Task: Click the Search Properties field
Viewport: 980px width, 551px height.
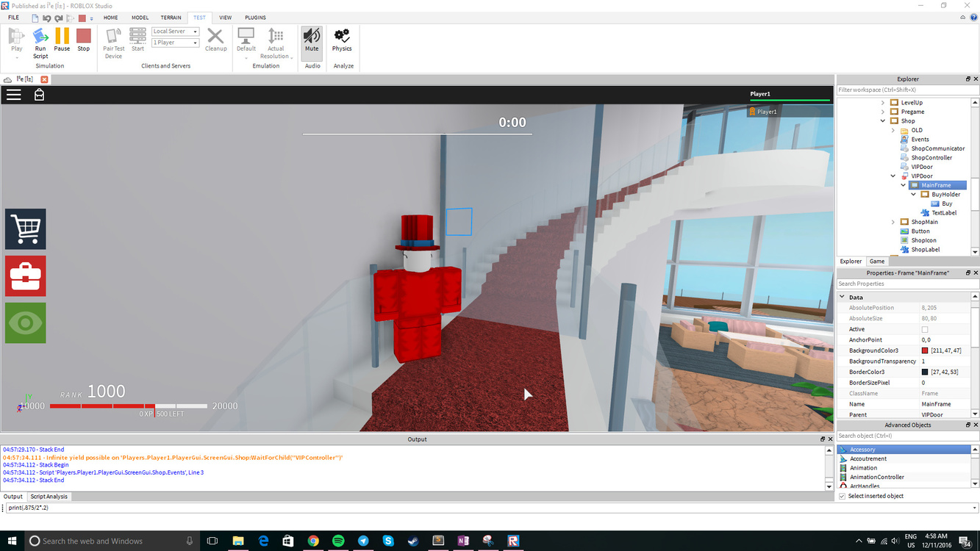Action: 908,284
